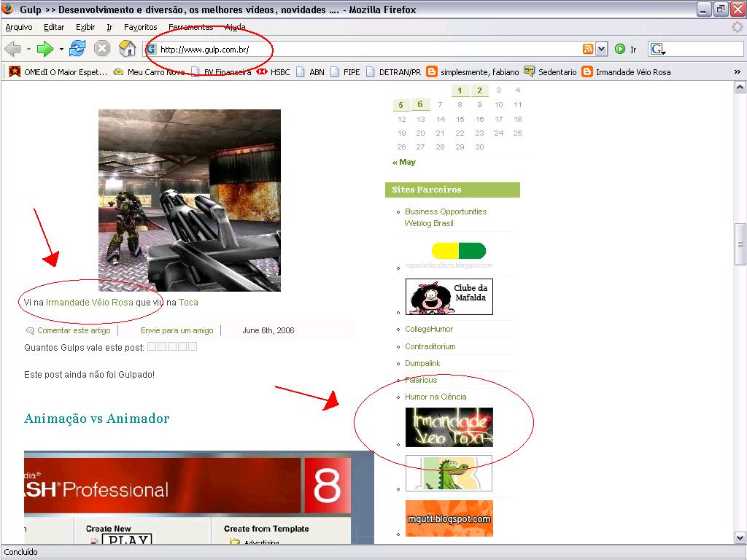Open the Falarious link
This screenshot has height=560, width=747.
(x=421, y=380)
